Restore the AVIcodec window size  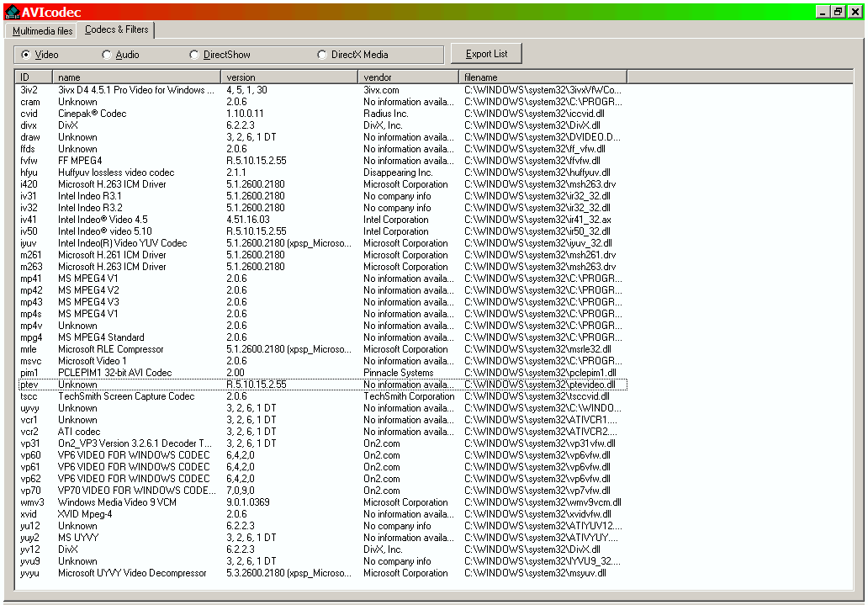coord(838,12)
